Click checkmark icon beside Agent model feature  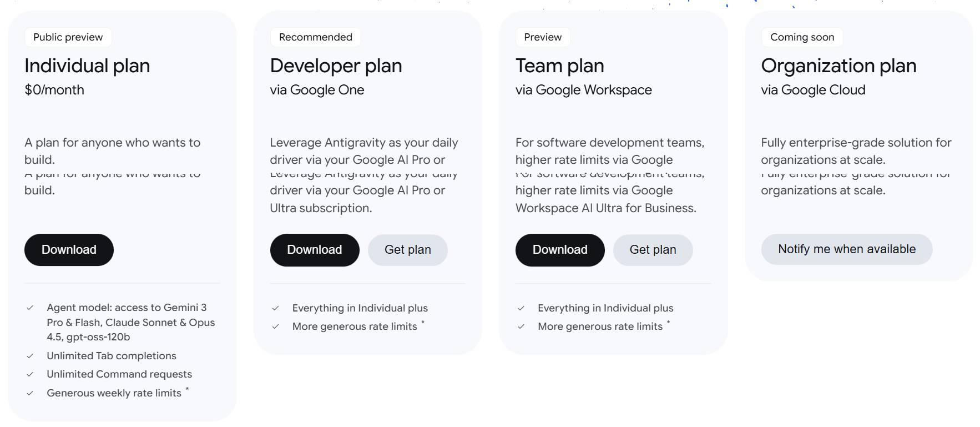tap(30, 308)
